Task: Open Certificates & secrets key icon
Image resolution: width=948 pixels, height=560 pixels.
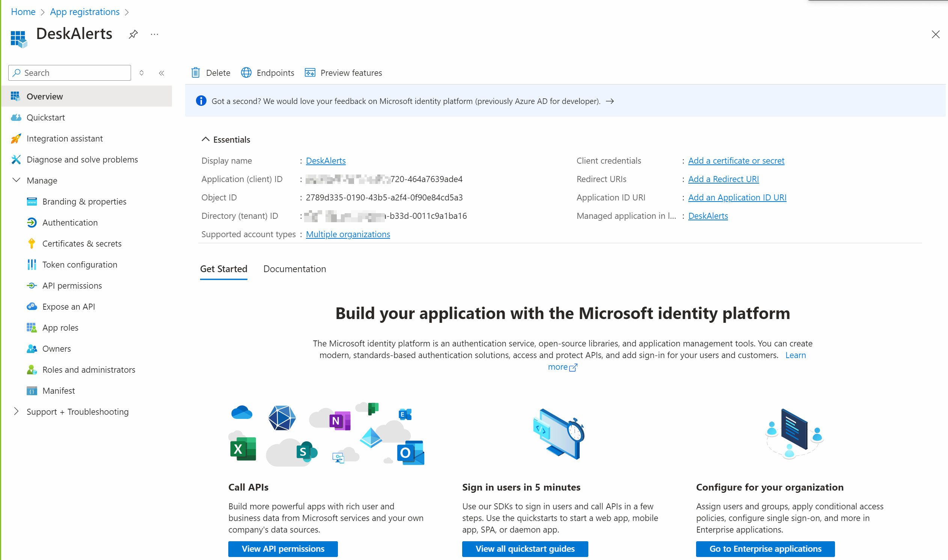Action: (32, 243)
